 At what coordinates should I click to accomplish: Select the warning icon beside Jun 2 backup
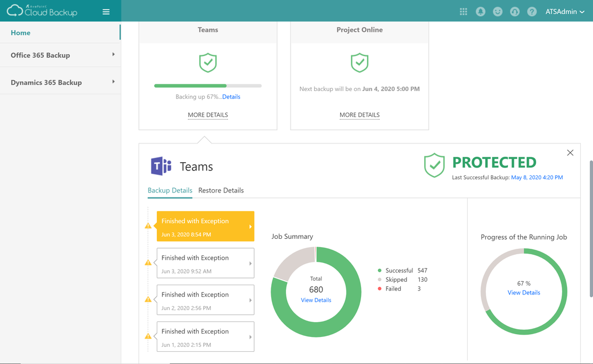pos(148,299)
